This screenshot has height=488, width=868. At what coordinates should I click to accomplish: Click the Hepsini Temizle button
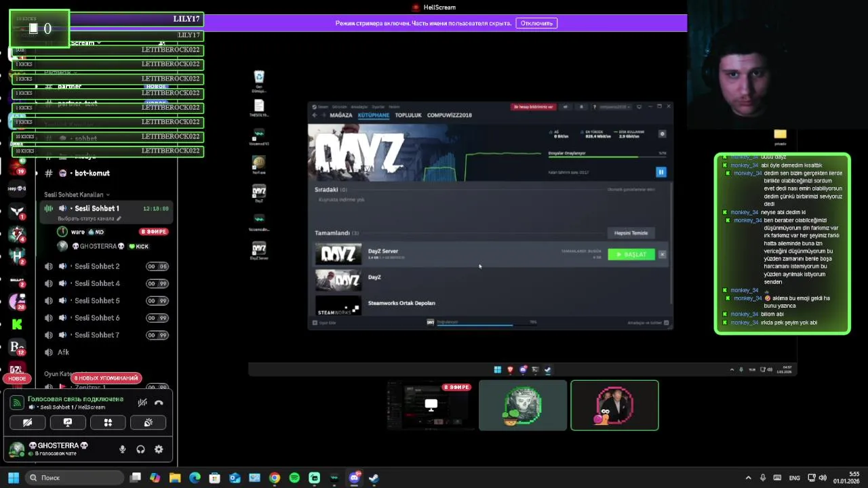(x=631, y=233)
